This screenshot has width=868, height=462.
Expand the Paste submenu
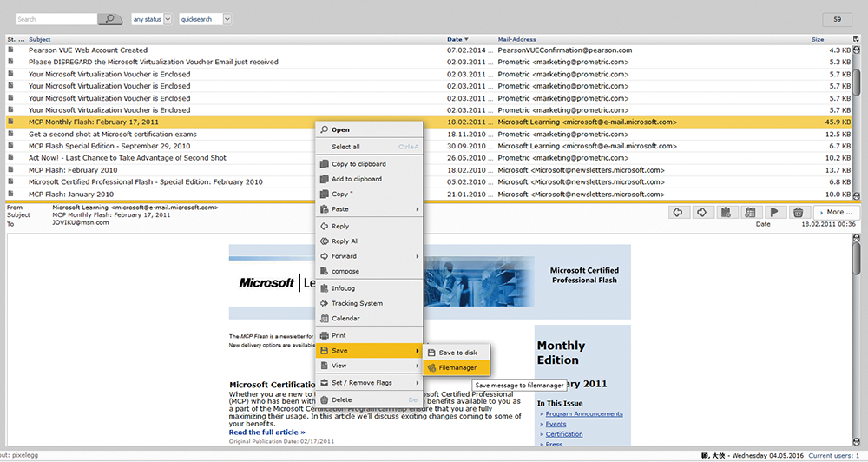point(369,209)
